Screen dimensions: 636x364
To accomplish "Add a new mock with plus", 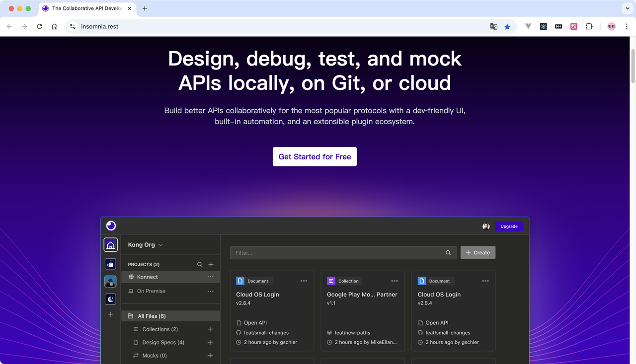I will tap(210, 356).
